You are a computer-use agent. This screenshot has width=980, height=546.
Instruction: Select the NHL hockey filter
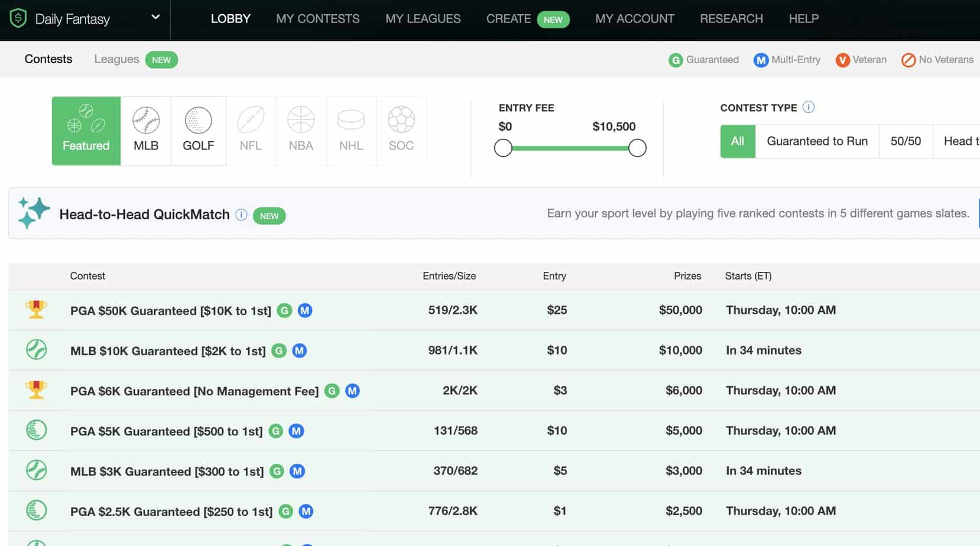pyautogui.click(x=351, y=131)
